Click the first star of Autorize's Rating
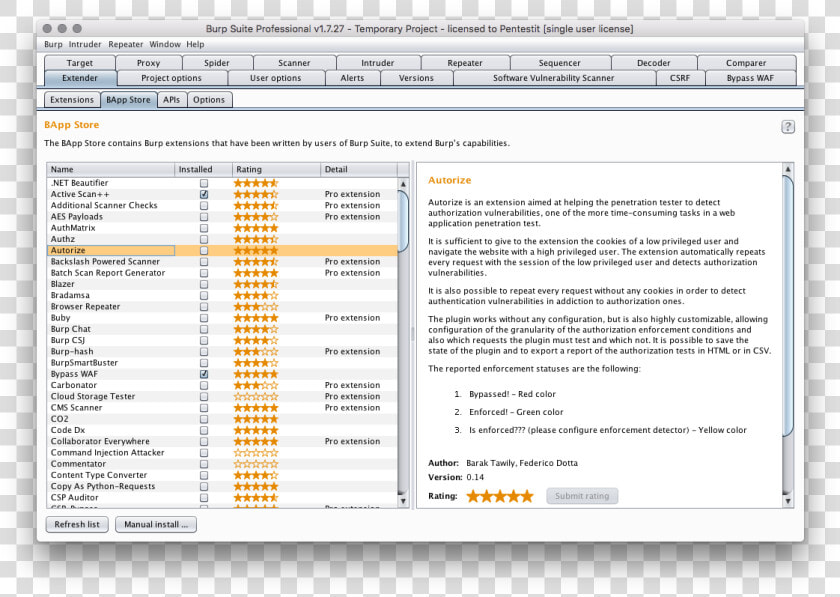The height and width of the screenshot is (597, 840). [x=473, y=496]
